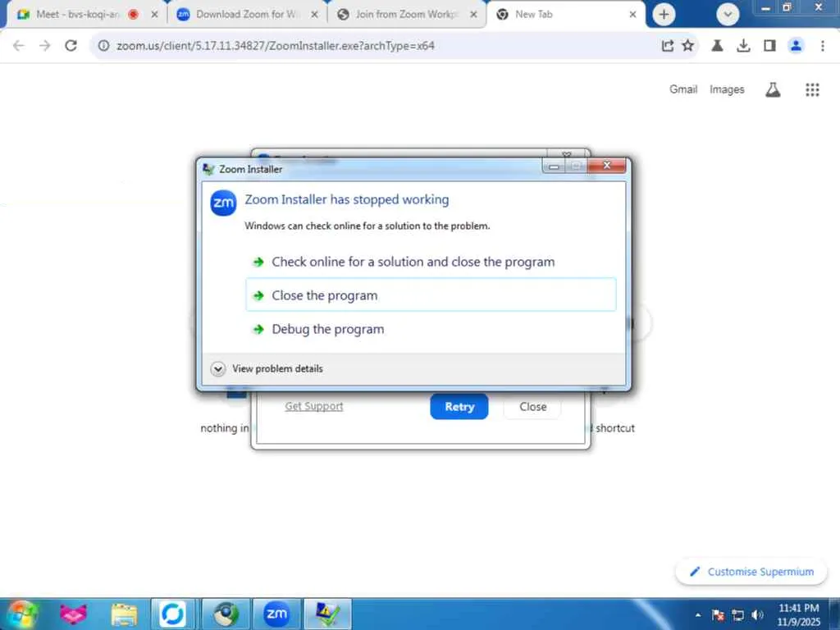Choose Close the program option
This screenshot has height=630, width=840.
(431, 295)
